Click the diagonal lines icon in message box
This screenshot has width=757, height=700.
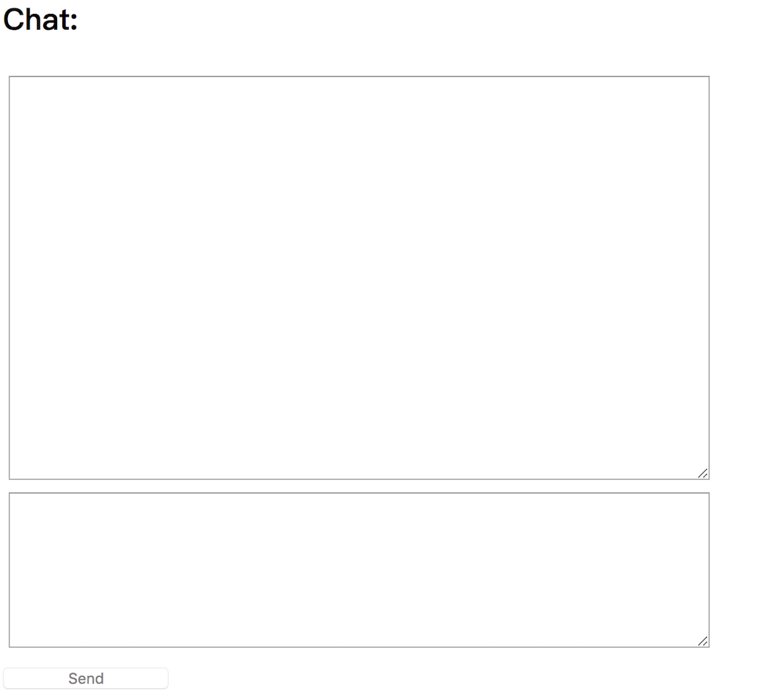(x=703, y=641)
